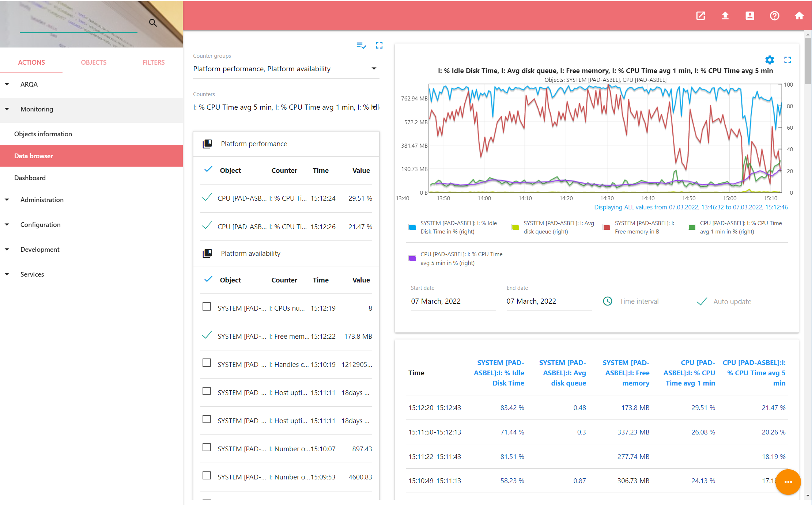812x505 pixels.
Task: Expand counter panel to fullscreen
Action: click(379, 45)
